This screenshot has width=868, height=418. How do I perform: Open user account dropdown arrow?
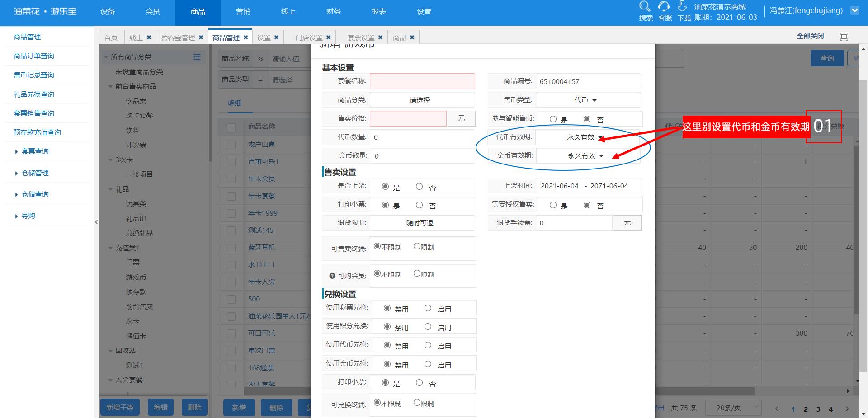[x=854, y=10]
